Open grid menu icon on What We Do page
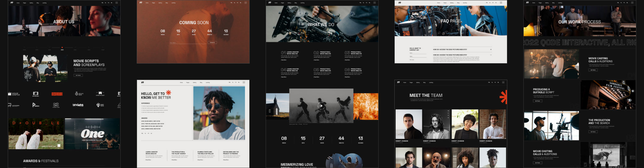The width and height of the screenshot is (644, 168). click(375, 2)
